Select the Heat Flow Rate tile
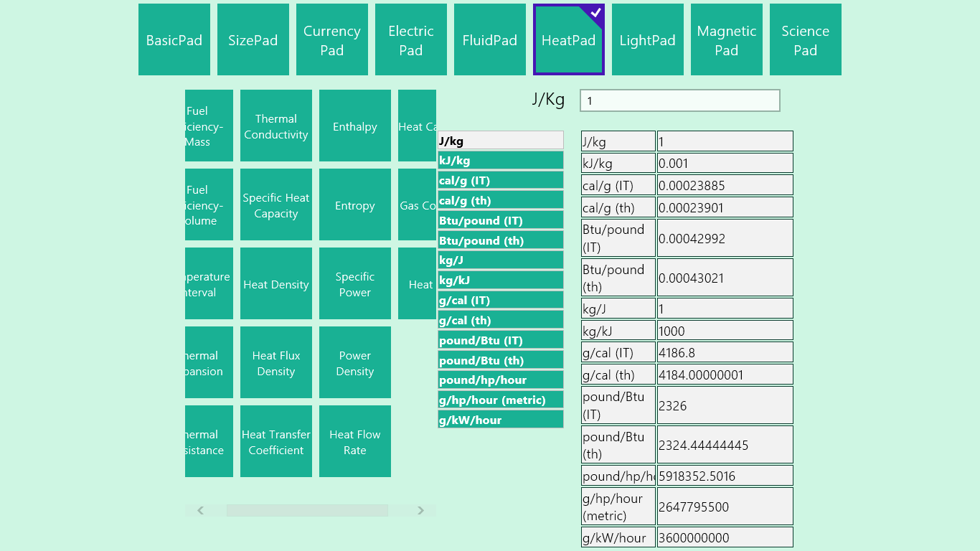Screen dimensions: 980x551 point(355,441)
